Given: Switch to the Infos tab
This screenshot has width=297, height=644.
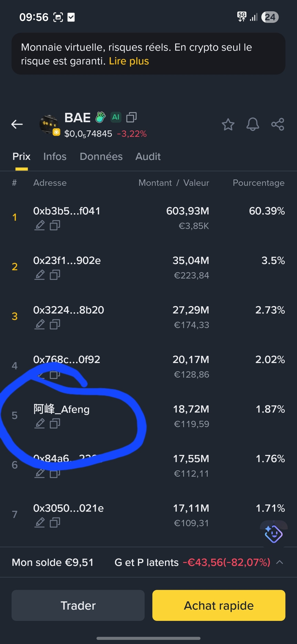Looking at the screenshot, I should tap(55, 157).
